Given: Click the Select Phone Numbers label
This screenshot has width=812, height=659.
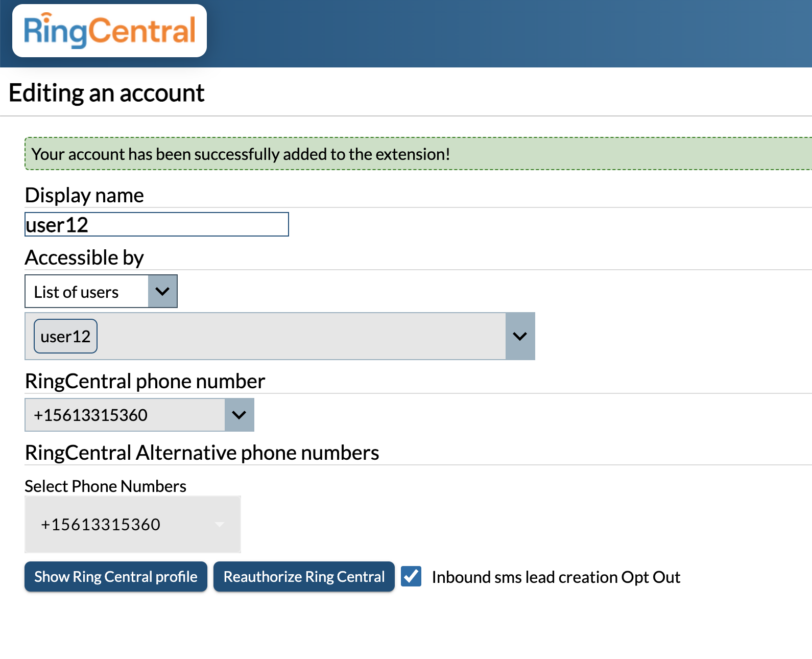Looking at the screenshot, I should click(105, 486).
